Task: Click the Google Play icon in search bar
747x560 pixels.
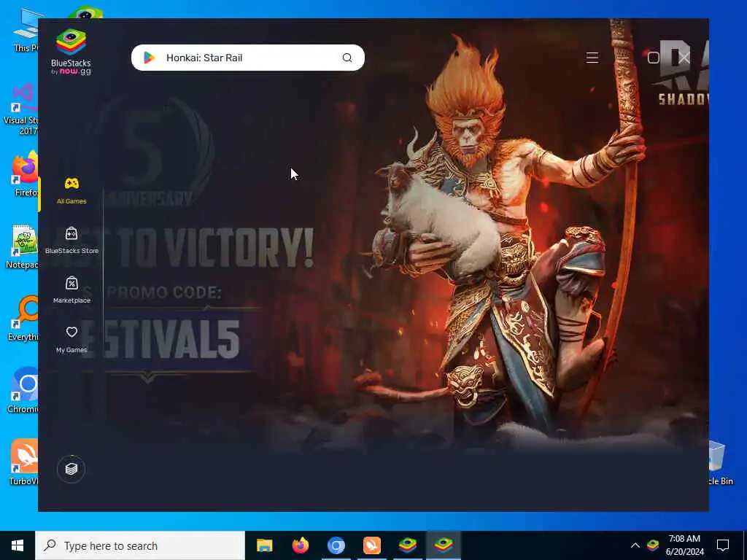Action: tap(149, 58)
